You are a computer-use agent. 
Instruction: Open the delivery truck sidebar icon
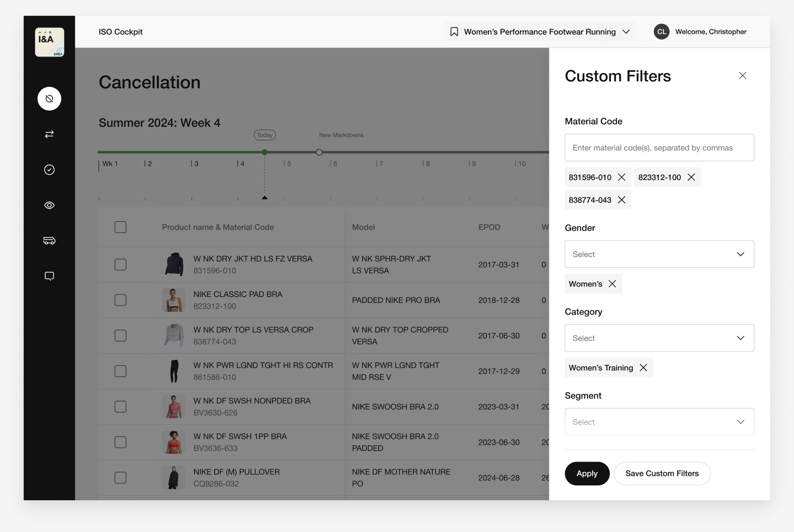click(49, 240)
